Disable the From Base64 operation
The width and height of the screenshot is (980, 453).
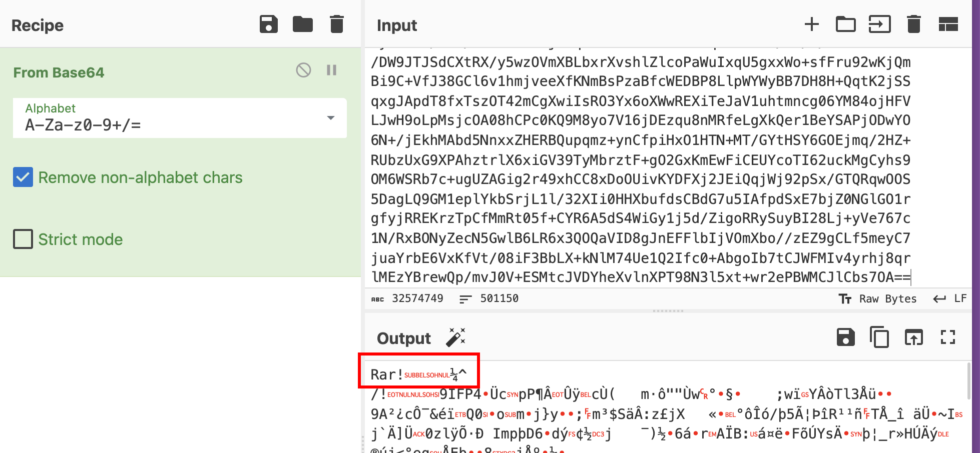pos(303,70)
